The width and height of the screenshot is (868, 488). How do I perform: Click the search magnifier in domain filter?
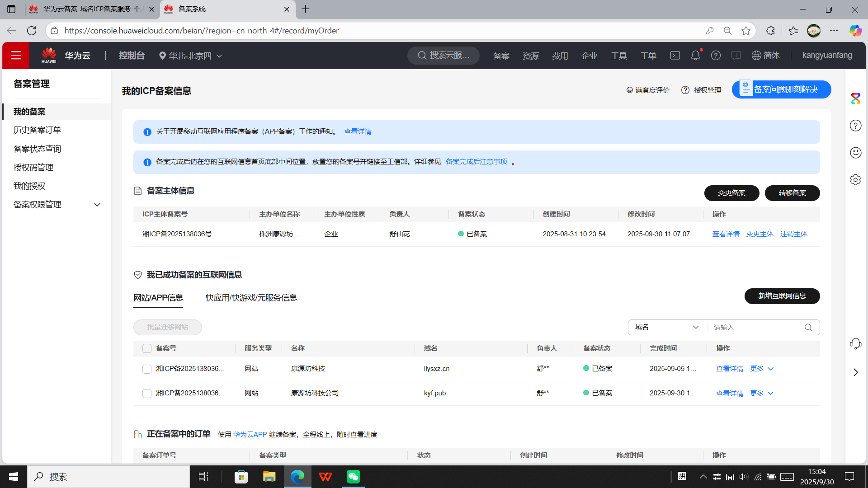(x=808, y=328)
